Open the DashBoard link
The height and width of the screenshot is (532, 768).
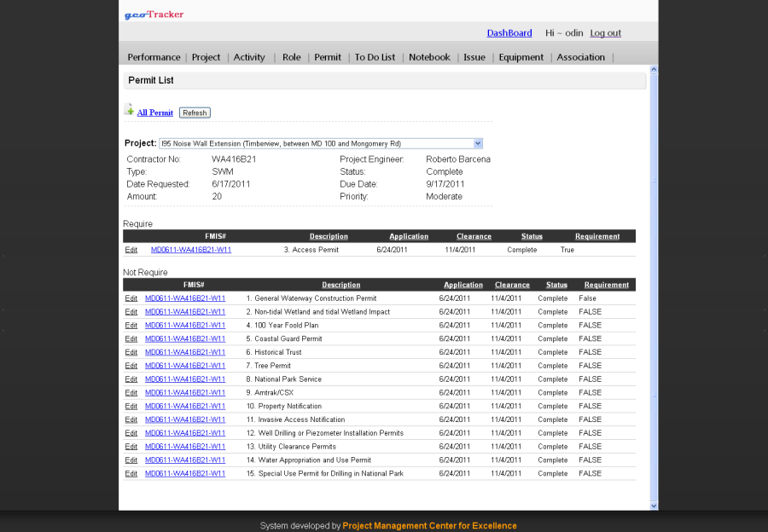click(x=509, y=33)
